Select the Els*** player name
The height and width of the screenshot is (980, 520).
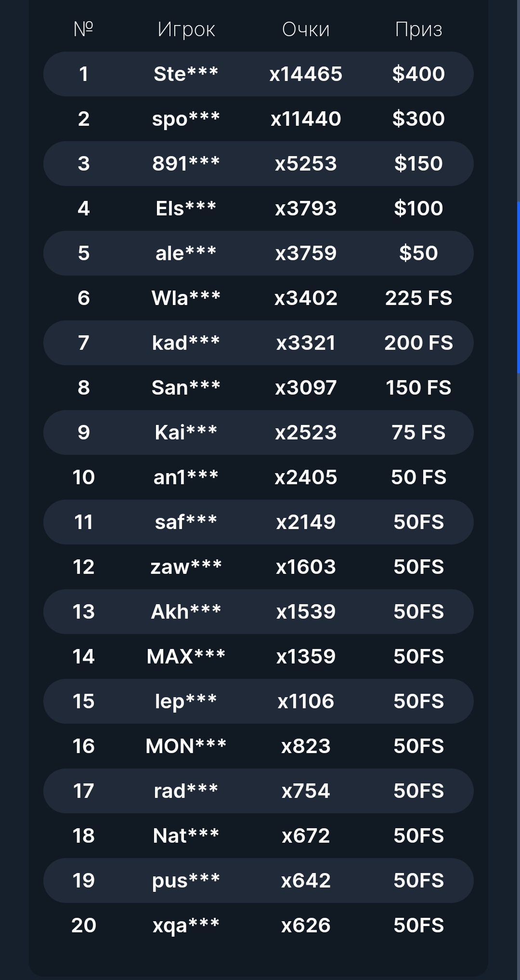tap(186, 209)
